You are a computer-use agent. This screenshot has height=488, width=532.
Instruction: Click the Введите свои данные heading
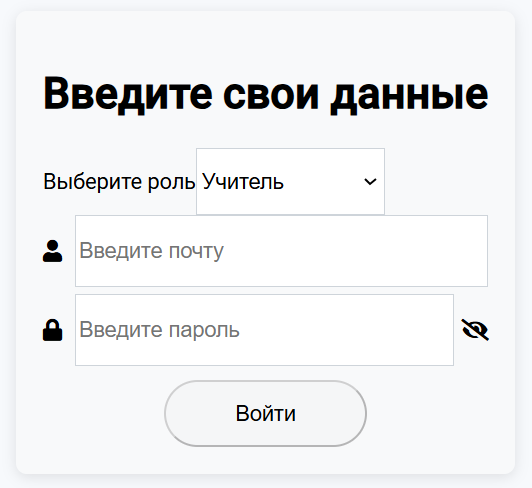[266, 94]
